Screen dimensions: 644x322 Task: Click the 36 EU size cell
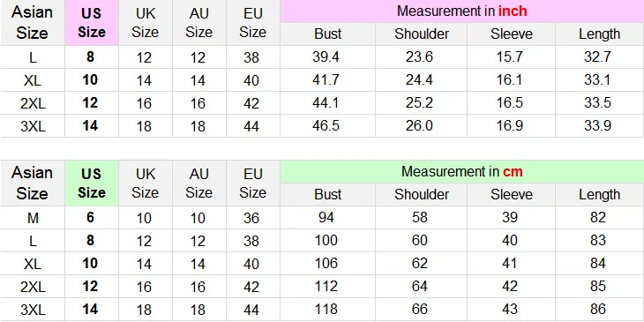[x=251, y=218]
